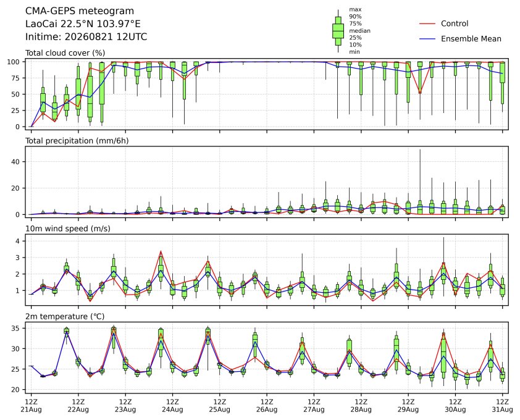Click the '12Z 29Aug' x-axis label
520x420 pixels.
pos(408,406)
